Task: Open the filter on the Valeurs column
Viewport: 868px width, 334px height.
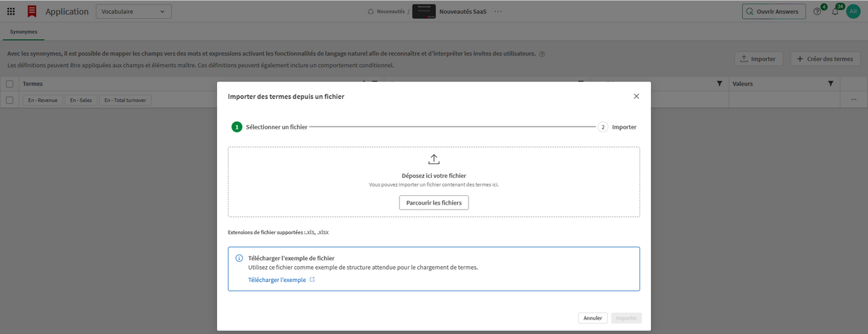Action: (831, 84)
